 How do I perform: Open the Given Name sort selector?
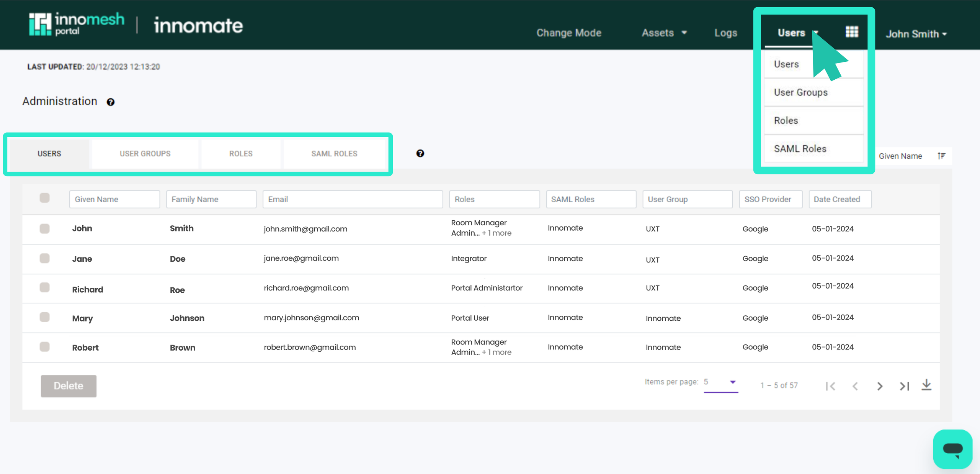tap(900, 156)
